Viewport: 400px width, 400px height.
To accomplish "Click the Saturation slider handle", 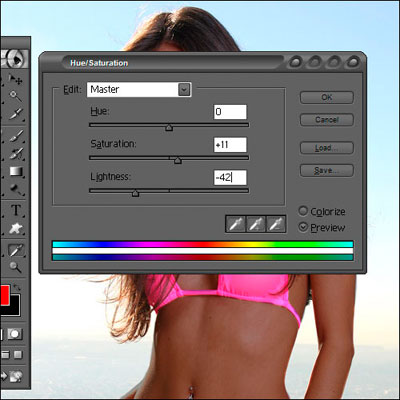I will pos(178,160).
